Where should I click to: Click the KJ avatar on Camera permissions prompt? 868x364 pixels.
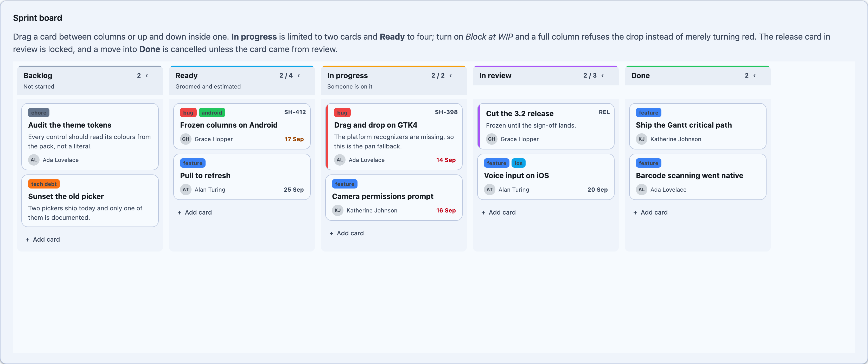tap(338, 210)
